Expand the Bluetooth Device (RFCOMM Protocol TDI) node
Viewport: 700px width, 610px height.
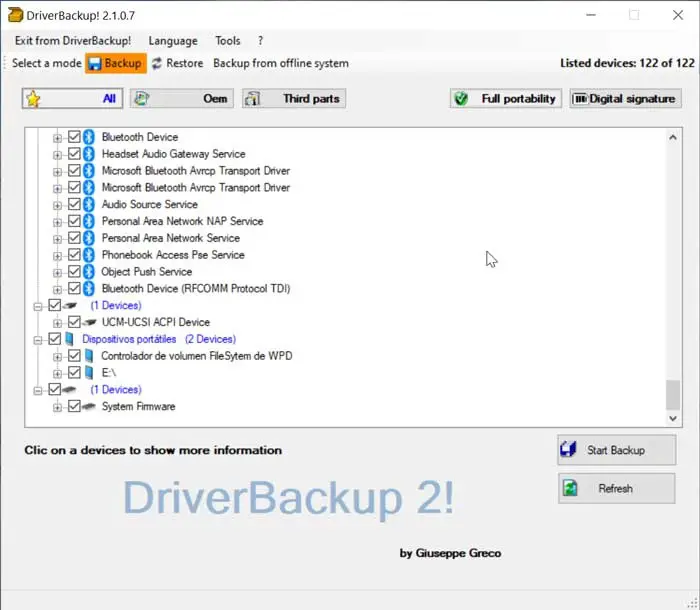point(57,290)
